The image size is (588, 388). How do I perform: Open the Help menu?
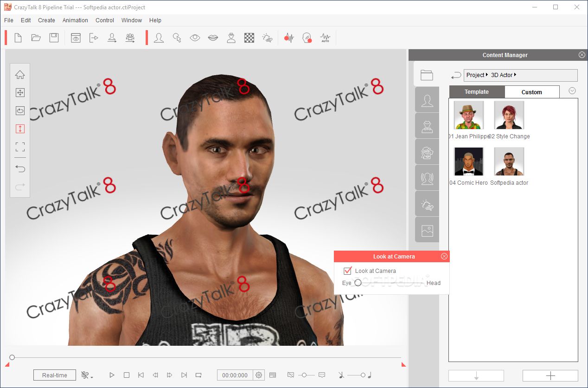pyautogui.click(x=155, y=20)
